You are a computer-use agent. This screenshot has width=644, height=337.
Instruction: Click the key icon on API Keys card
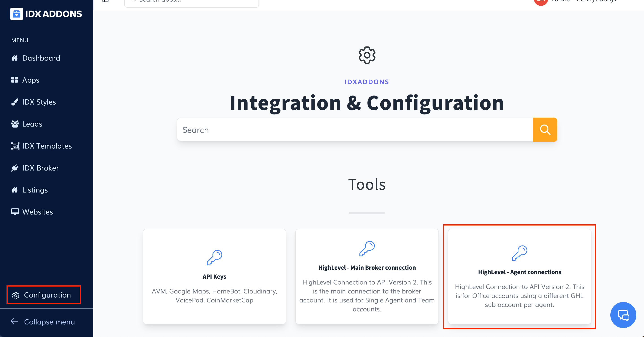pyautogui.click(x=214, y=258)
